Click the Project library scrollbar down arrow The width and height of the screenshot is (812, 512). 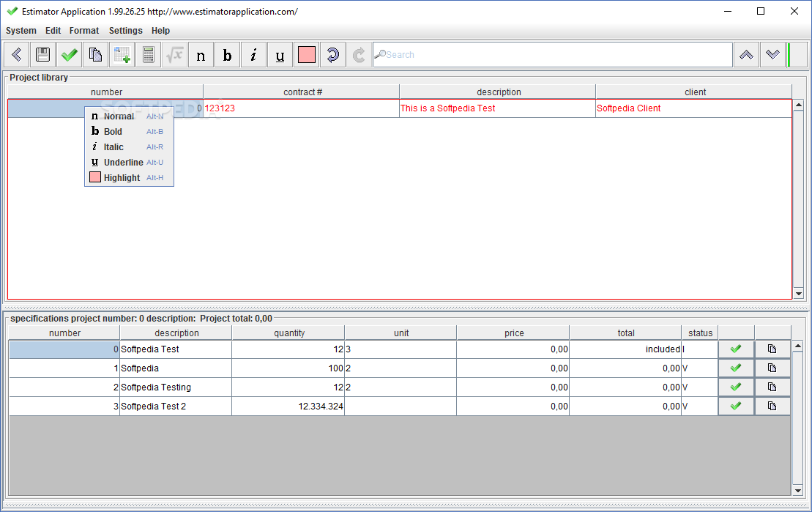click(x=798, y=293)
